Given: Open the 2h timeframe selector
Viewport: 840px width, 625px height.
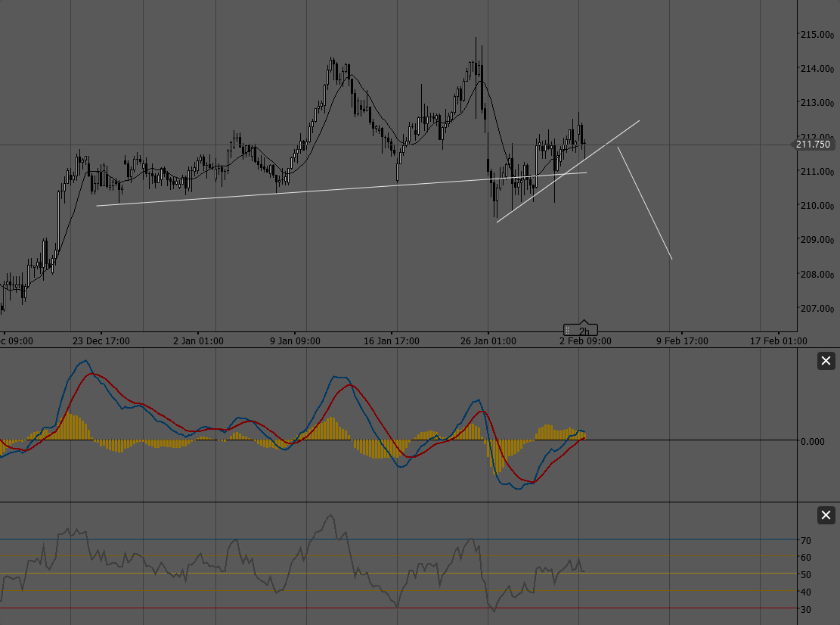Looking at the screenshot, I should 584,329.
